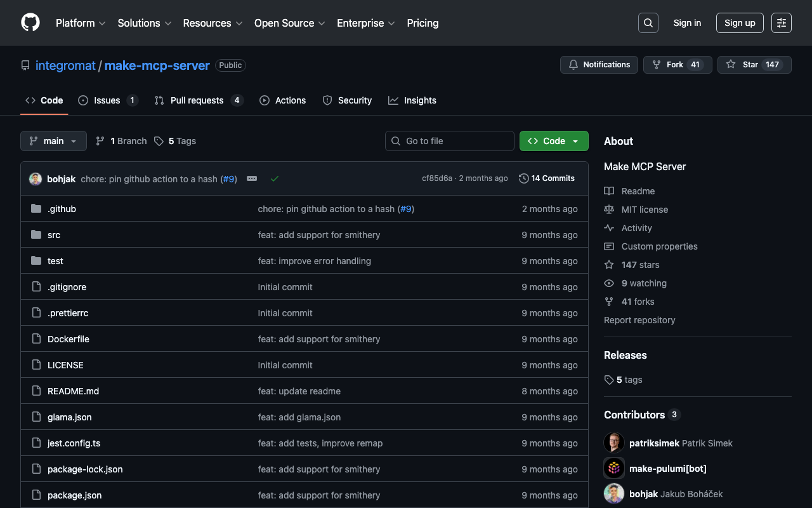Open the 14 Commits history link

coord(546,178)
